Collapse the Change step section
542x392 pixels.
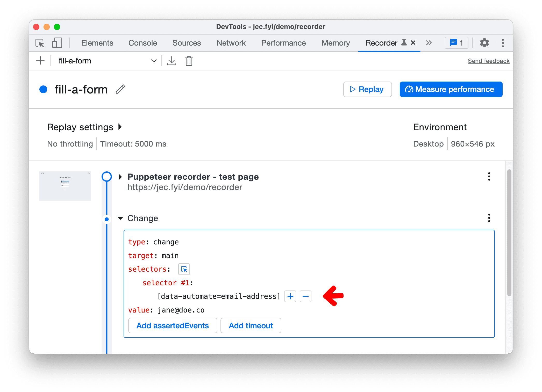click(119, 217)
